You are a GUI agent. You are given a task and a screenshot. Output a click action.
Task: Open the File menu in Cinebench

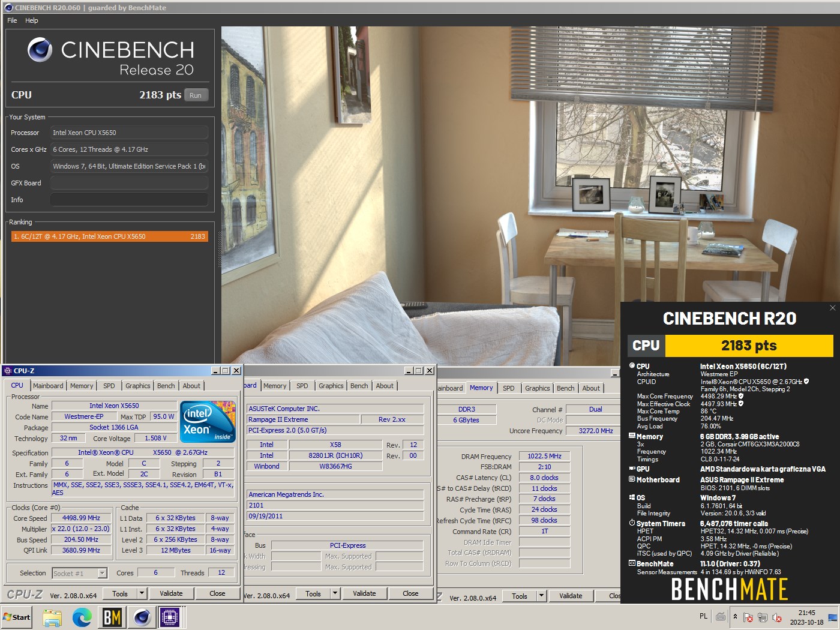[x=12, y=20]
